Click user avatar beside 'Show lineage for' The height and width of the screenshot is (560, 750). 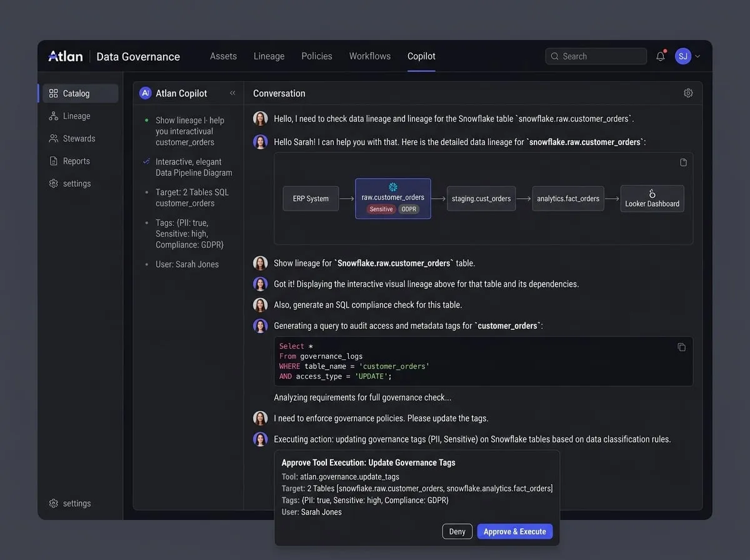(260, 263)
